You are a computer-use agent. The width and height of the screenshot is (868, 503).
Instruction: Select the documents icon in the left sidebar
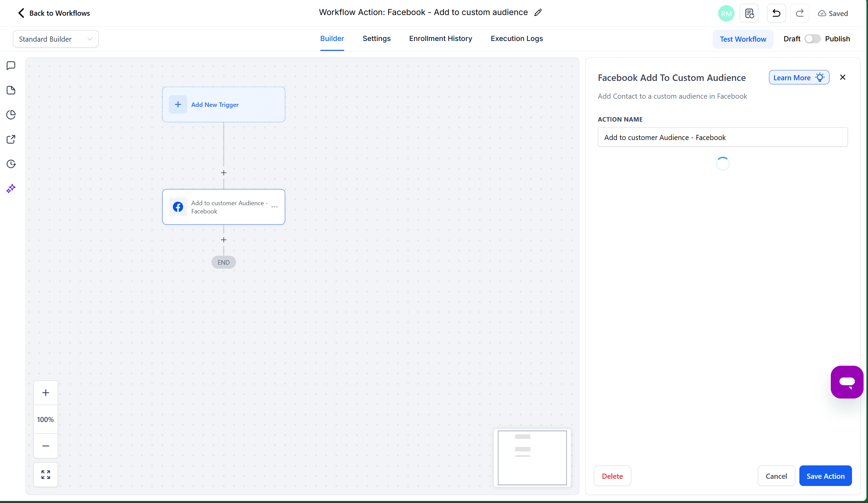click(11, 90)
